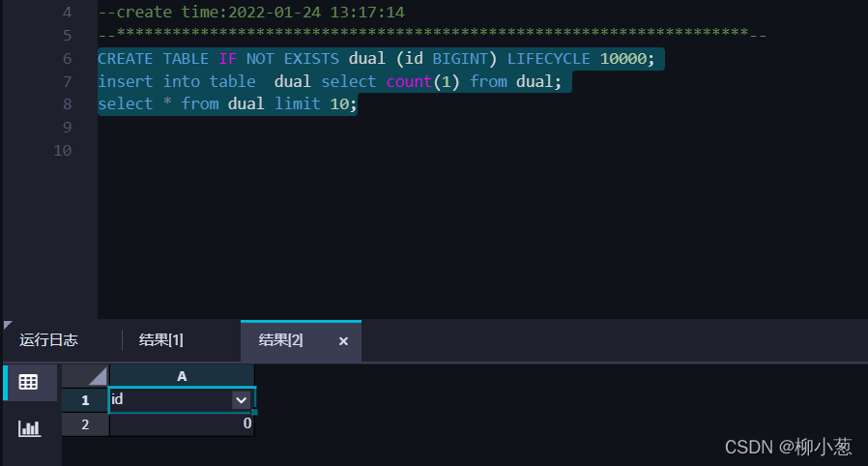The height and width of the screenshot is (466, 868).
Task: Switch to the 结果[1] tab
Action: [161, 339]
